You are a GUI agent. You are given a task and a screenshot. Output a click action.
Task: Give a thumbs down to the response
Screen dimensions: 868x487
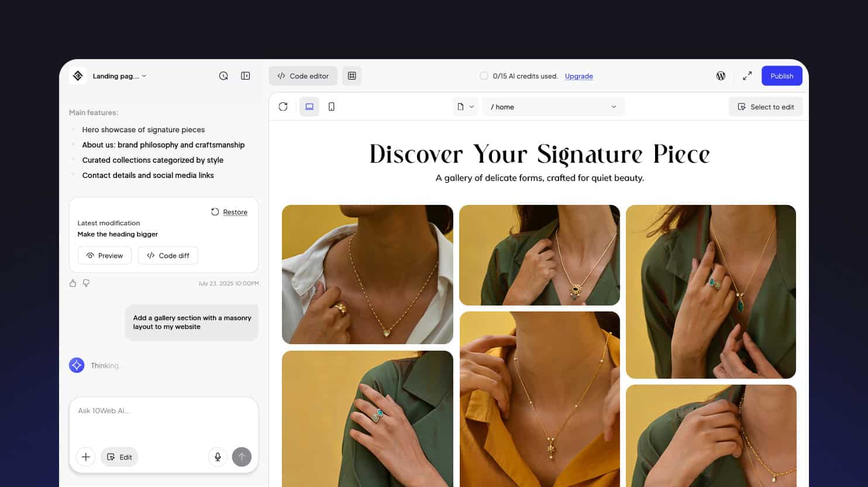(86, 283)
